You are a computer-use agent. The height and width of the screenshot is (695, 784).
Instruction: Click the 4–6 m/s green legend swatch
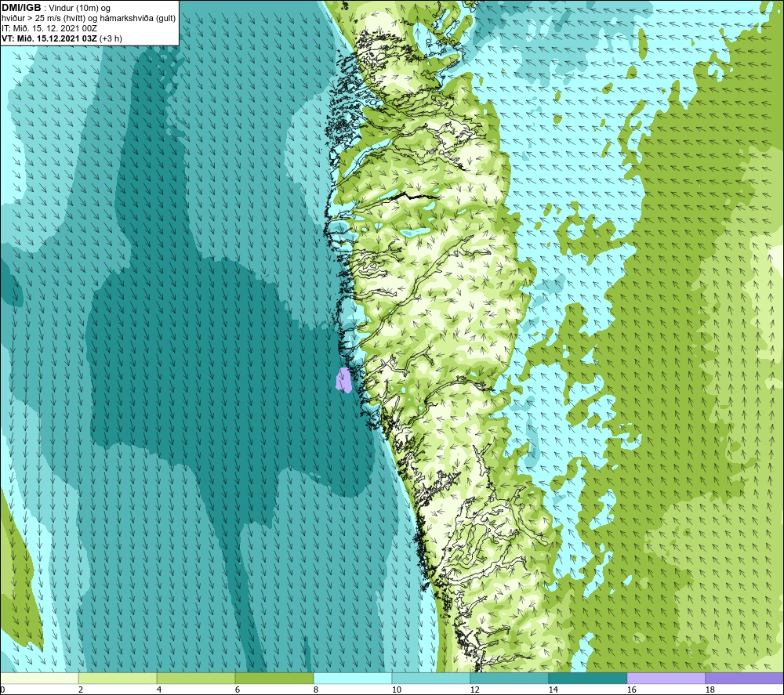click(195, 678)
